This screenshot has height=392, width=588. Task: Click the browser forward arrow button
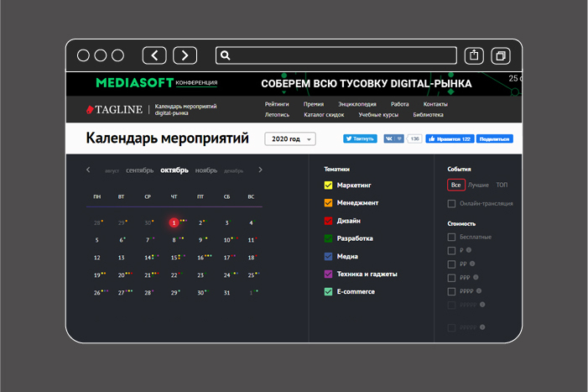point(185,55)
